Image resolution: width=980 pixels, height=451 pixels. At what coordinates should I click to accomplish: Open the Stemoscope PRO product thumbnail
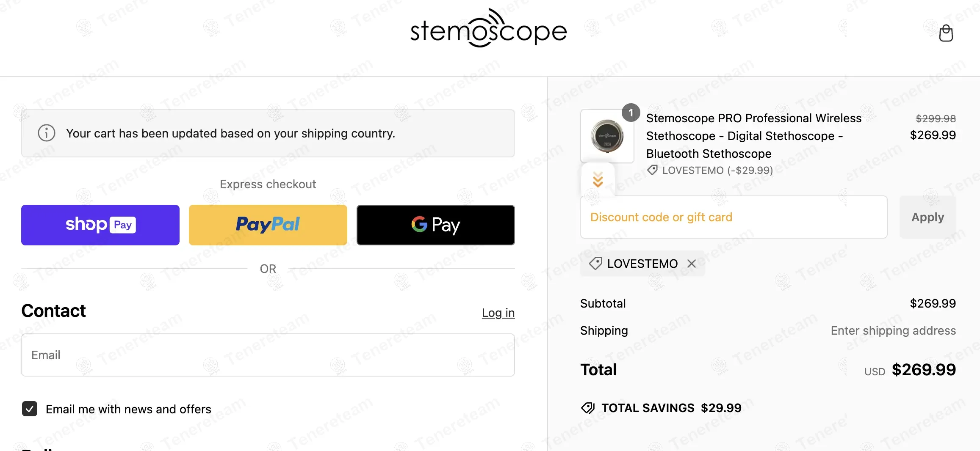(607, 136)
